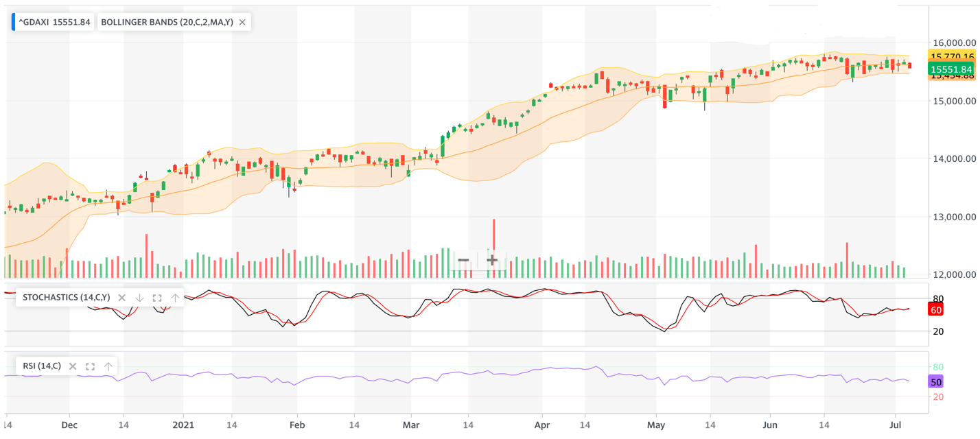Viewport: 980px width, 439px height.
Task: Click the Jun date axis label
Action: 770,425
